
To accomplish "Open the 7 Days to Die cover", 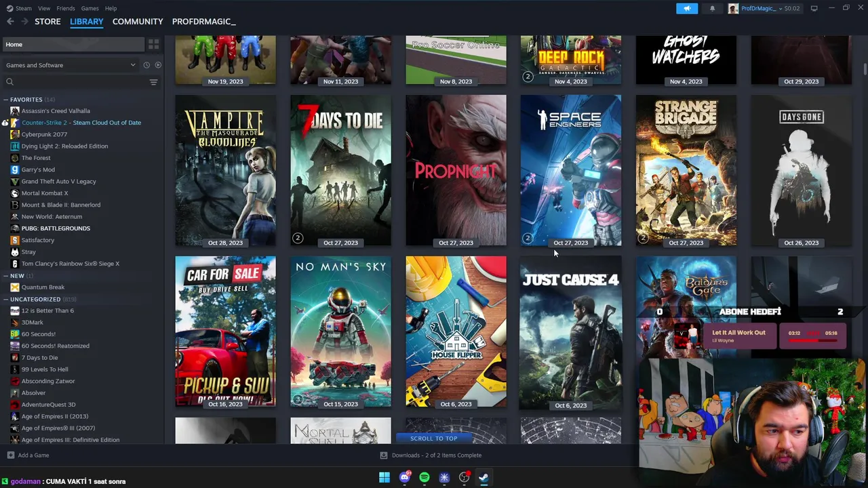I will (340, 170).
